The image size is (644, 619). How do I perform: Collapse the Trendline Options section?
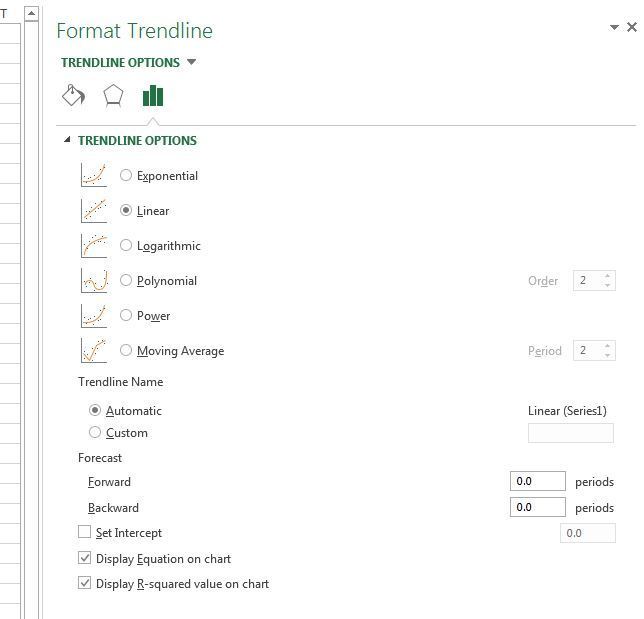click(67, 141)
